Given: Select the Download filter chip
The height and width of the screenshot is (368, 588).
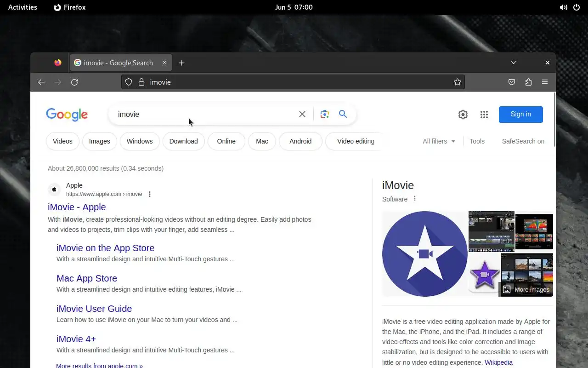Looking at the screenshot, I should pos(183,141).
